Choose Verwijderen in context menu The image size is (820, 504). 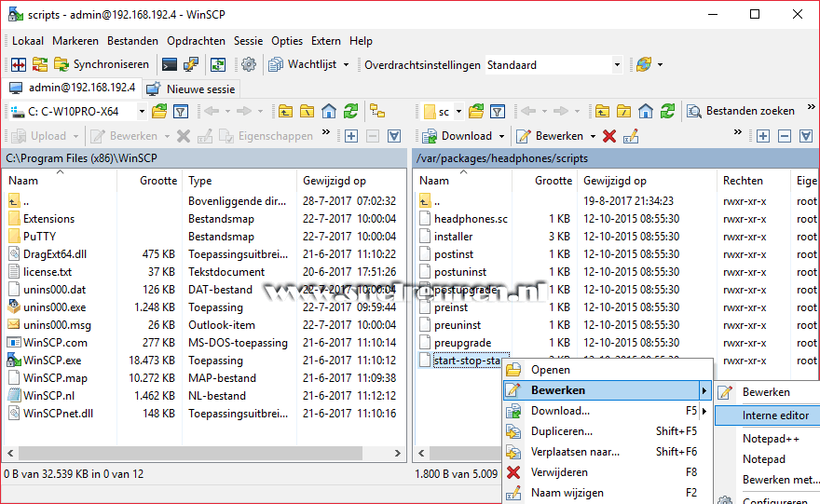click(608, 472)
